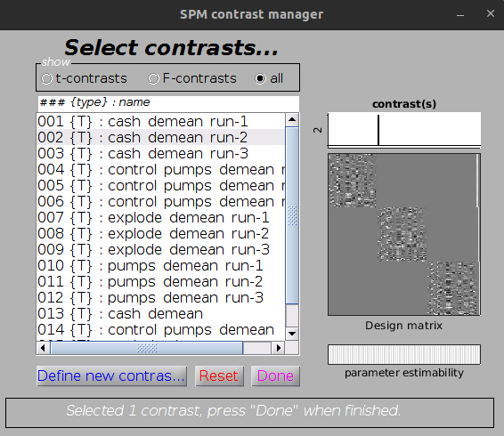Click the vertical scrollbar thumb of contrast list
The height and width of the screenshot is (436, 504).
click(x=292, y=215)
